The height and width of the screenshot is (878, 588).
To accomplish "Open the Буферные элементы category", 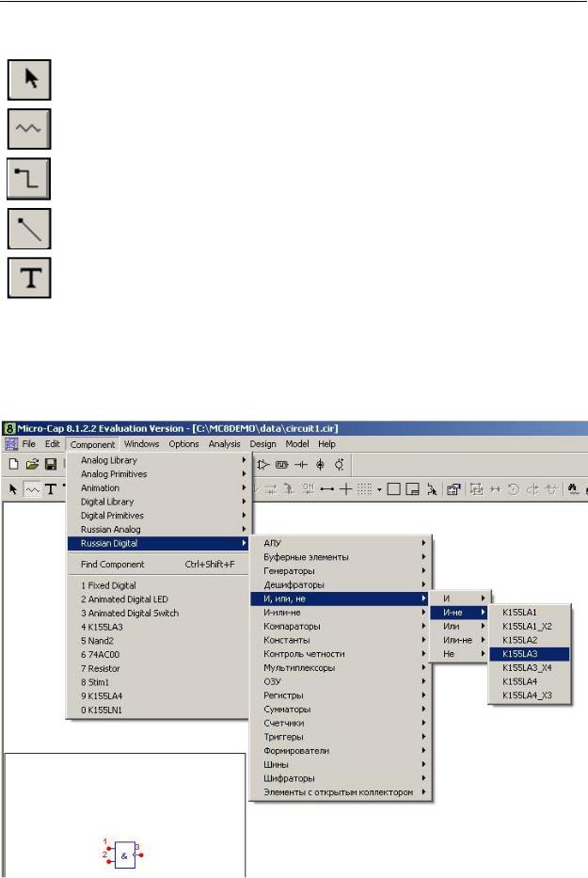I will pyautogui.click(x=341, y=557).
